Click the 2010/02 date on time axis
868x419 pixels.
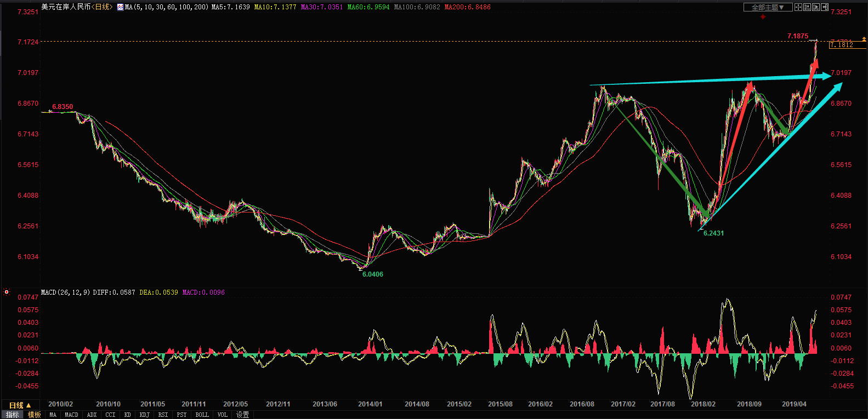pyautogui.click(x=60, y=404)
